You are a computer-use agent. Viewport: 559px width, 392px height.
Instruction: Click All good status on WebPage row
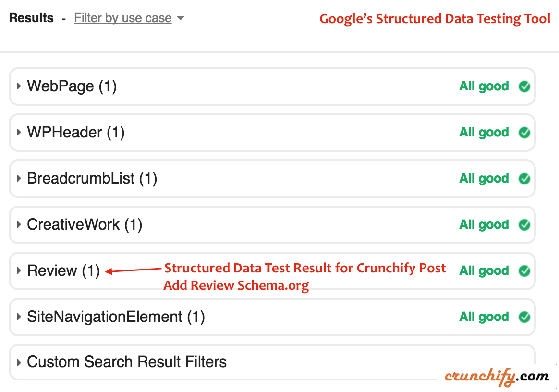click(x=484, y=86)
